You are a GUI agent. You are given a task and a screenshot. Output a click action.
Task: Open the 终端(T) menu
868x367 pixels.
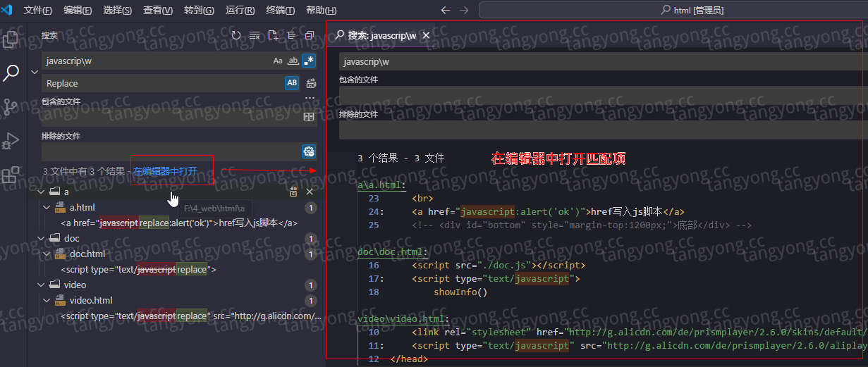(281, 11)
